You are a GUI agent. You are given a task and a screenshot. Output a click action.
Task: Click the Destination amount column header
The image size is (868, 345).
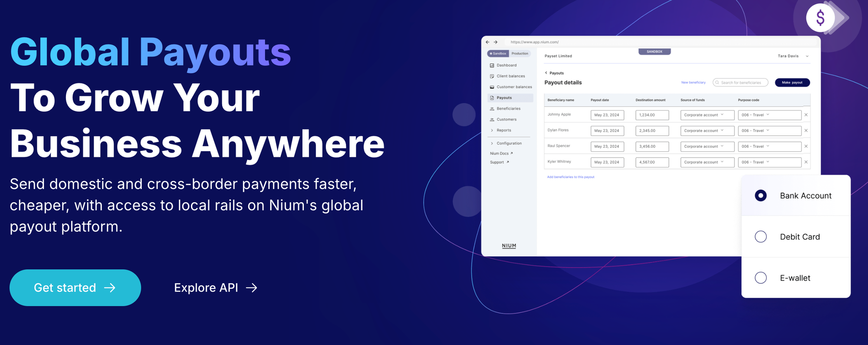651,100
